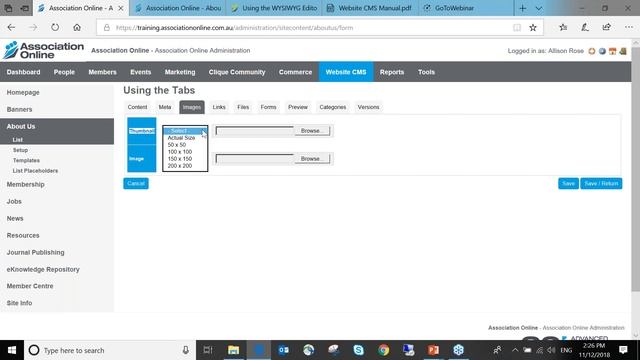Image resolution: width=640 pixels, height=360 pixels.
Task: Click the browser forward arrow
Action: 33,28
